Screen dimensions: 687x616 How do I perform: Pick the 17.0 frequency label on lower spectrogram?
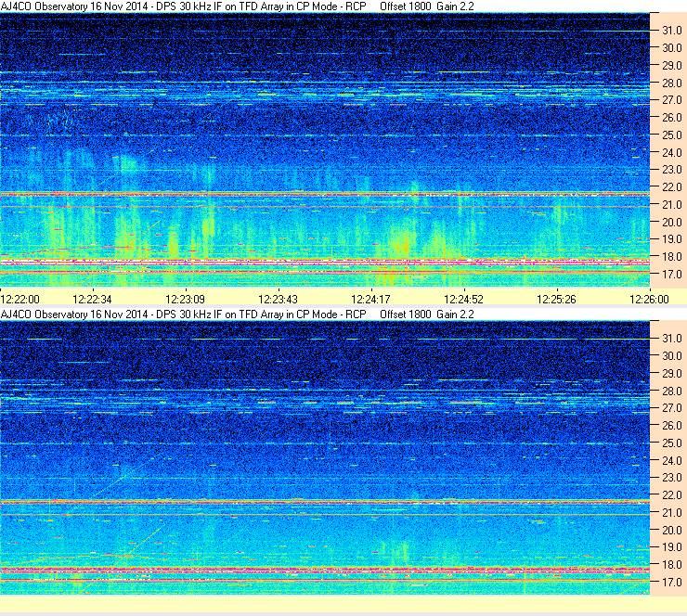tap(672, 583)
